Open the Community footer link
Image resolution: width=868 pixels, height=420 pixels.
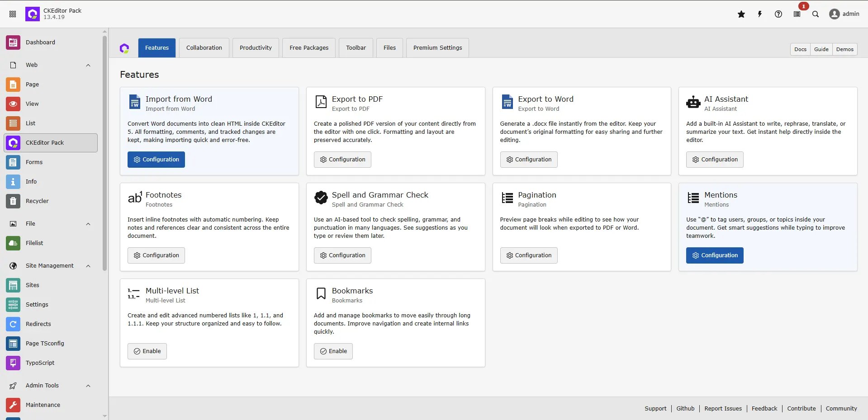coord(841,409)
